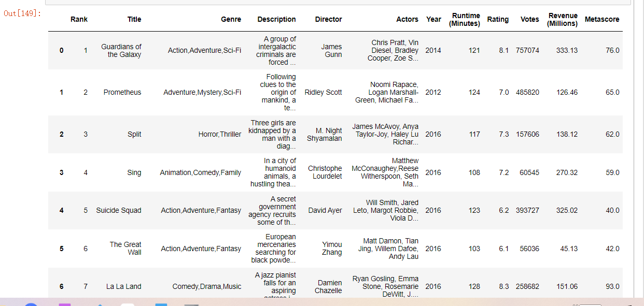Click the 'Three girls are kidnapped' description cell
This screenshot has width=644, height=306.
pos(273,134)
